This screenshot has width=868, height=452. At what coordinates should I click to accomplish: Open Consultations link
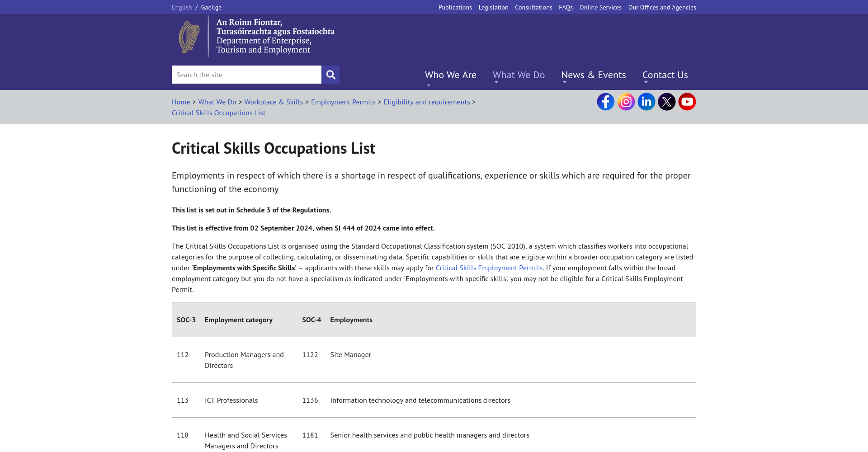tap(533, 7)
